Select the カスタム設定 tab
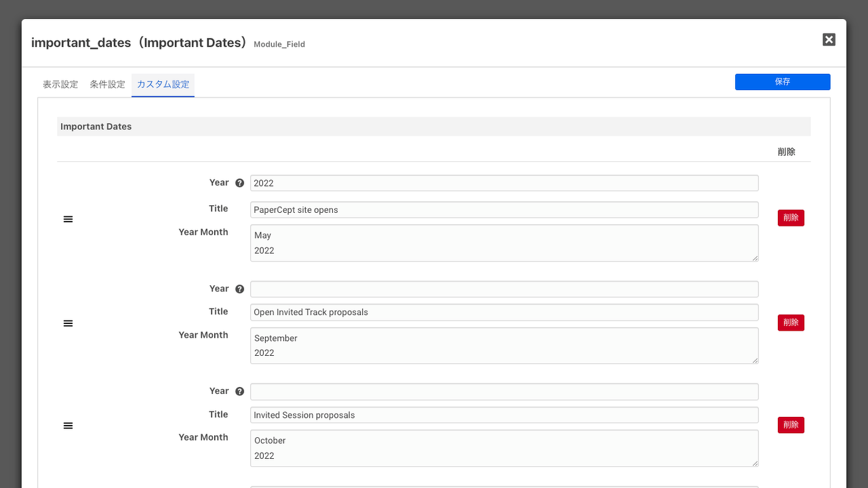 pyautogui.click(x=163, y=85)
